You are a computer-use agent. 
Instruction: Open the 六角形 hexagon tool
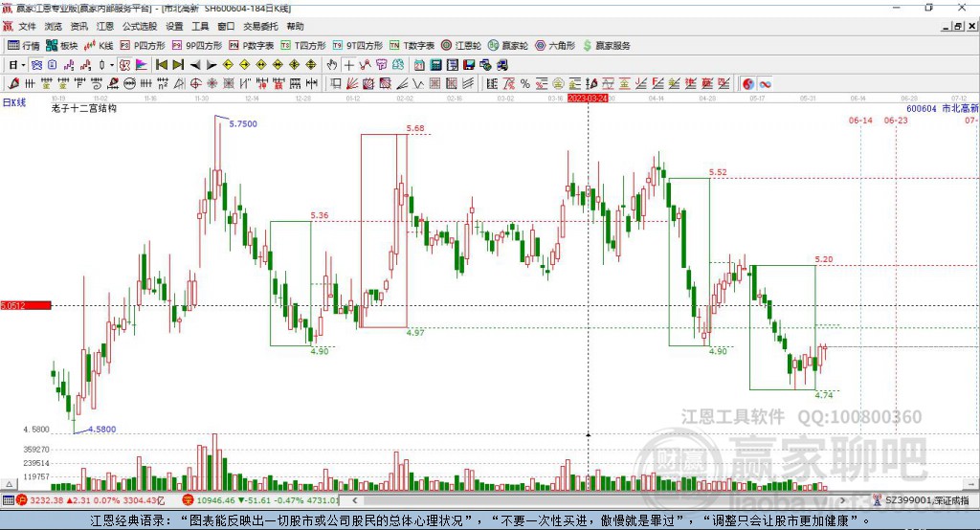tap(555, 46)
